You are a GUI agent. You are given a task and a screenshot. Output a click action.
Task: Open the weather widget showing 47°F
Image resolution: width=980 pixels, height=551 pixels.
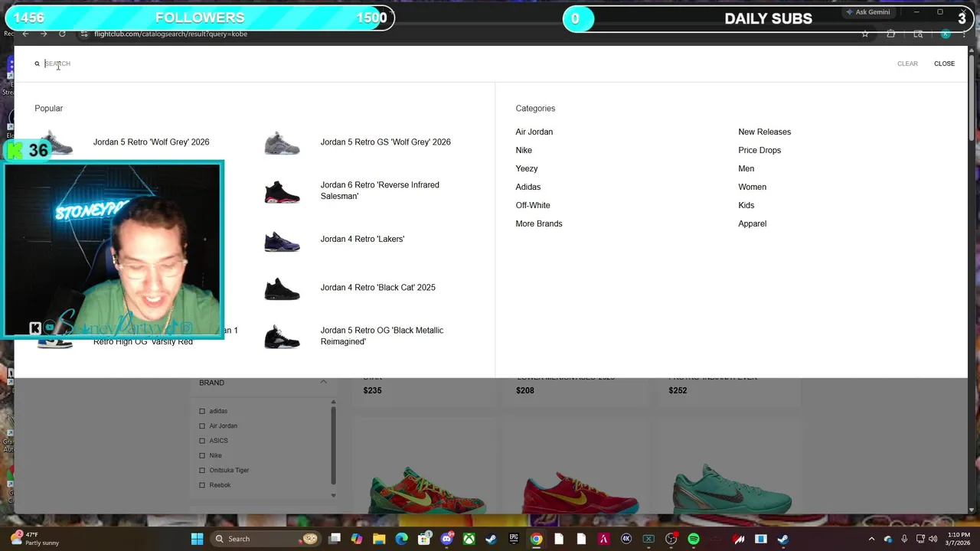pos(34,539)
